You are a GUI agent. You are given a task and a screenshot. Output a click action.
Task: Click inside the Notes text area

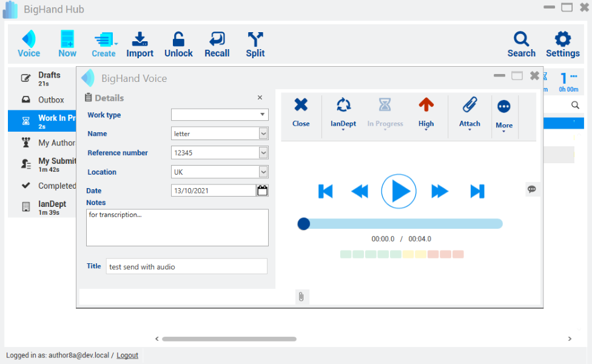coord(177,227)
